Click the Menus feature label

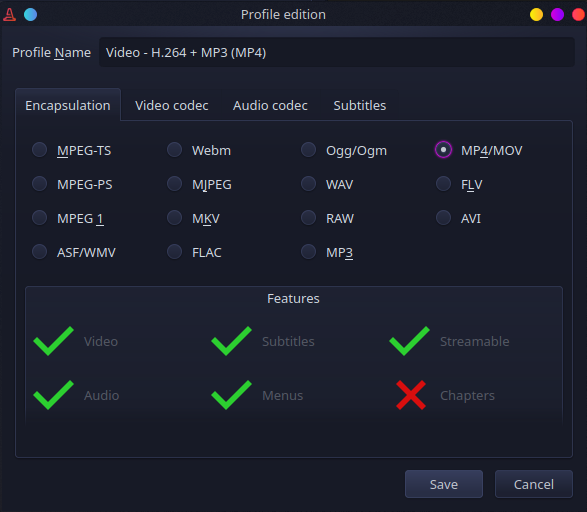pos(283,395)
